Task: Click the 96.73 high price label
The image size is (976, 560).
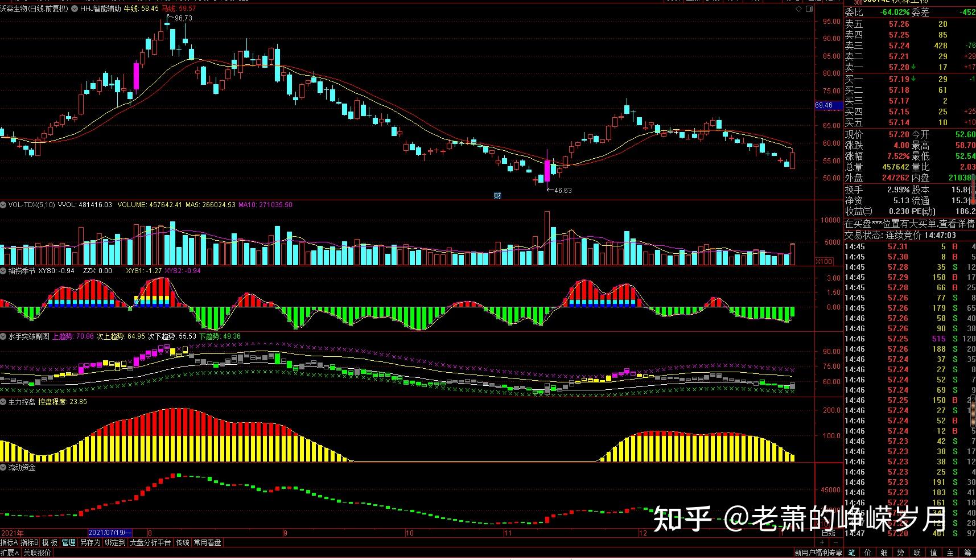Action: coord(183,18)
